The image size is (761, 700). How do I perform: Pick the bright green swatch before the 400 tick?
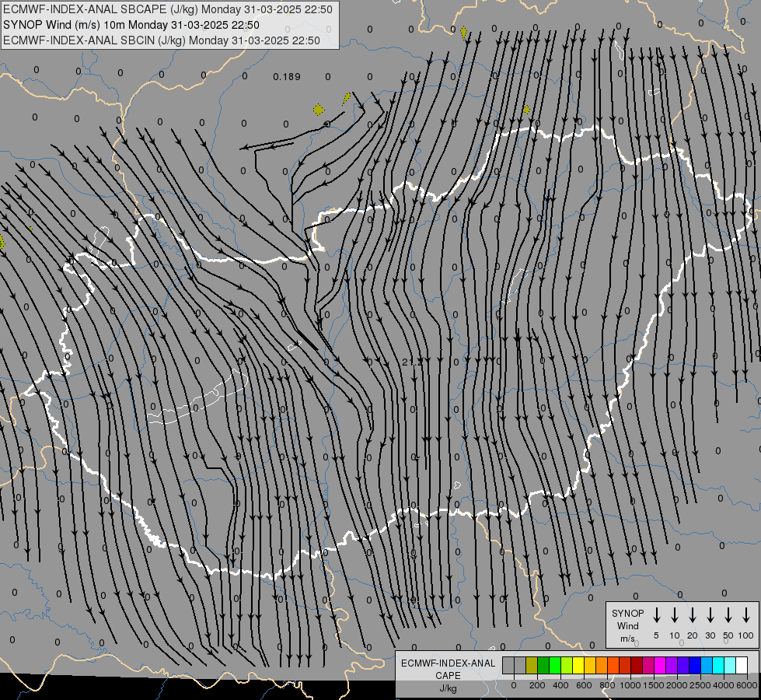[x=555, y=665]
